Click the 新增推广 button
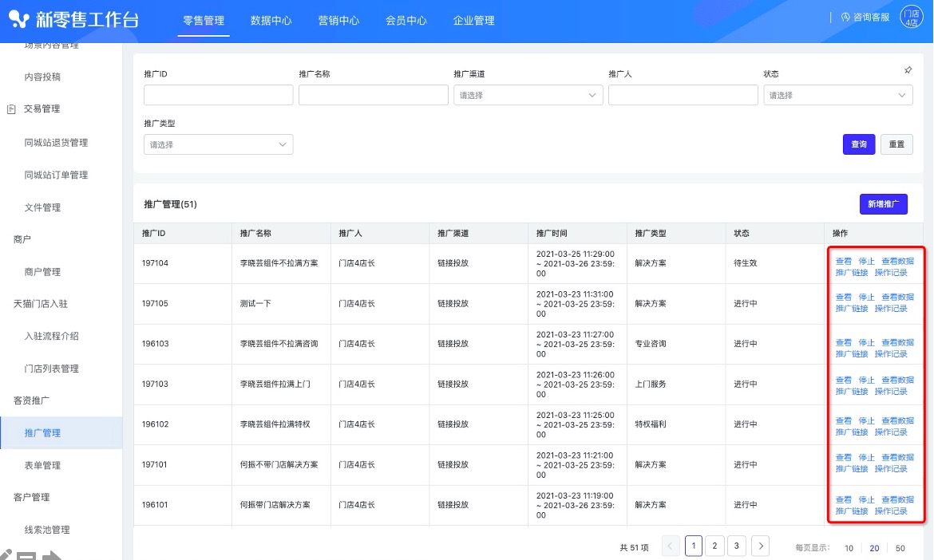 click(x=883, y=204)
